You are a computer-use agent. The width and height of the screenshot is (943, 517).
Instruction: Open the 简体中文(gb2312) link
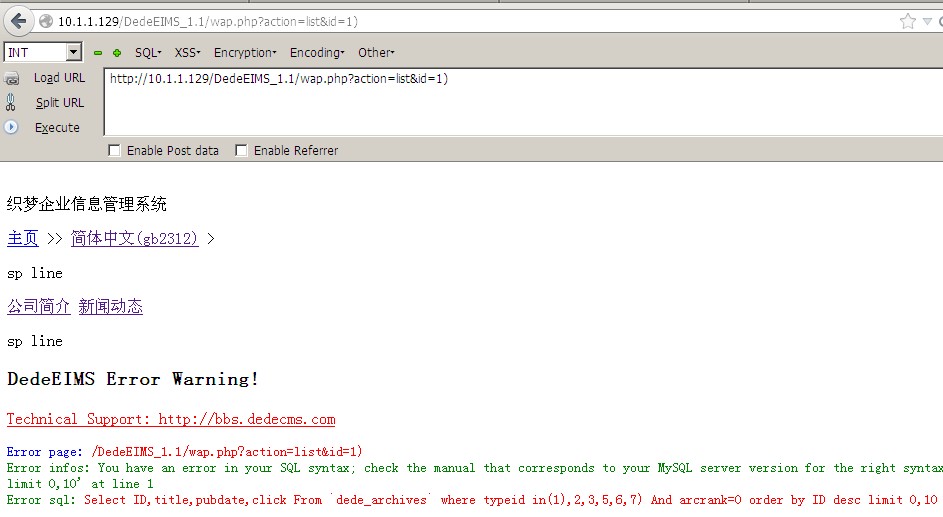pos(135,239)
